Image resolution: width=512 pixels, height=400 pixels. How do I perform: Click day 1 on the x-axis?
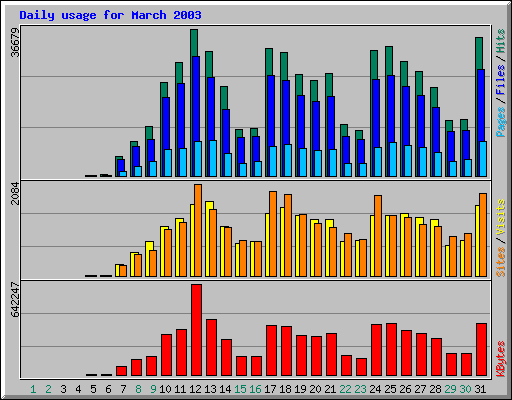click(33, 389)
